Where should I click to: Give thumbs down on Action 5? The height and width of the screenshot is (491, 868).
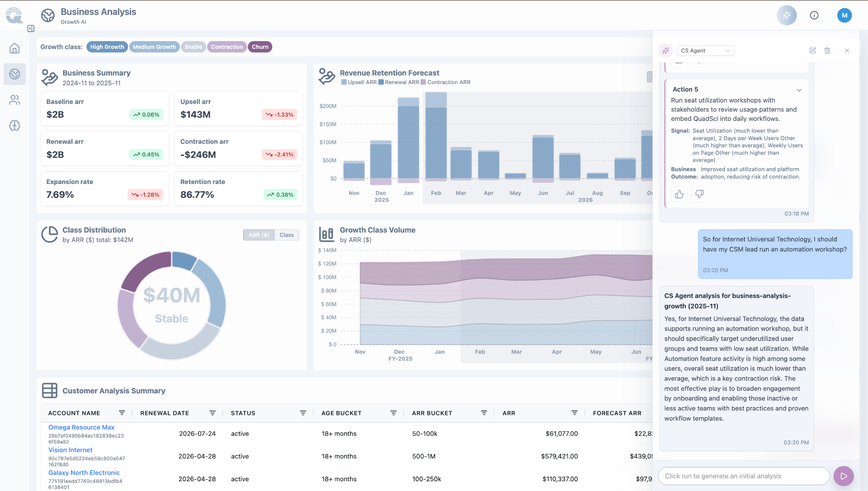coord(699,194)
